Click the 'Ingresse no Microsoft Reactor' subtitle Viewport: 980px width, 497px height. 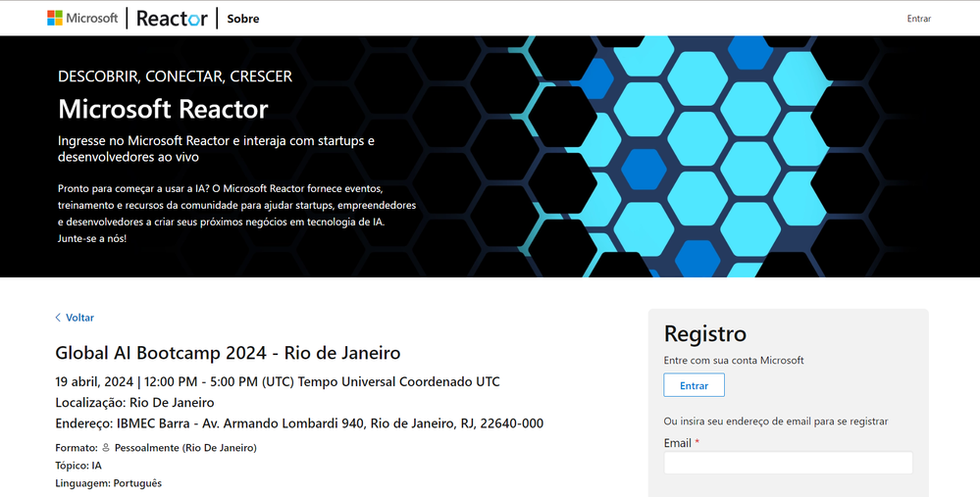point(216,149)
